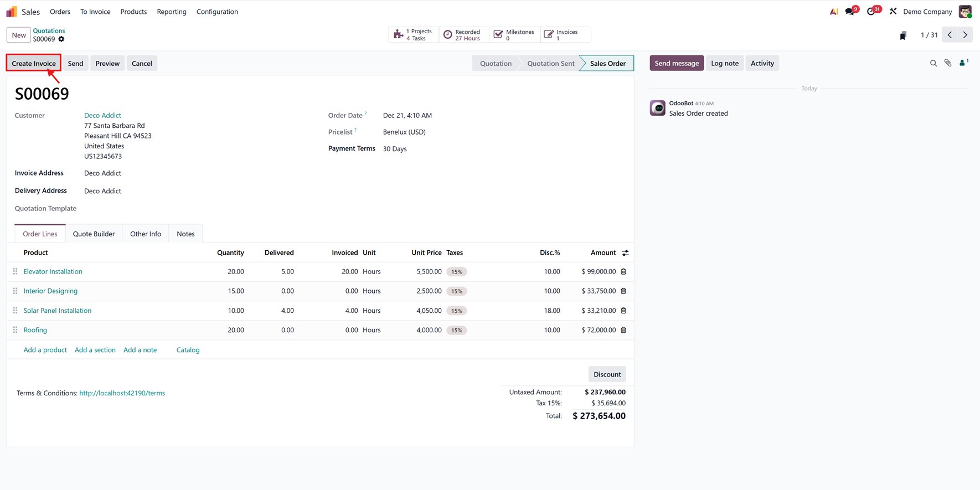
Task: Search messages in the chatter
Action: [933, 63]
